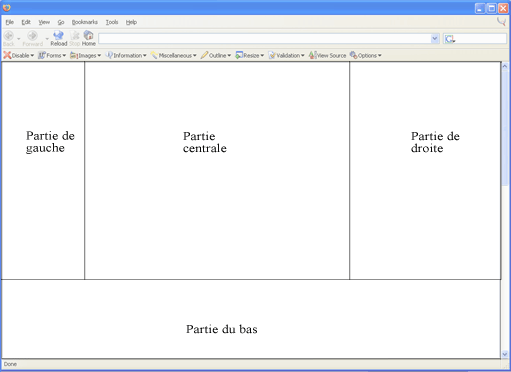This screenshot has height=372, width=511.
Task: Click the "Partie centrale" text
Action: (205, 142)
